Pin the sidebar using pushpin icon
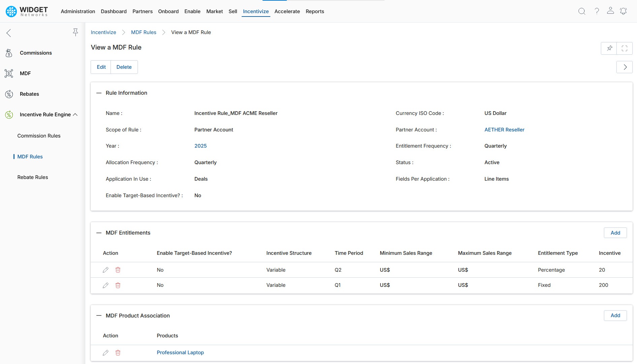The image size is (637, 364). point(75,32)
